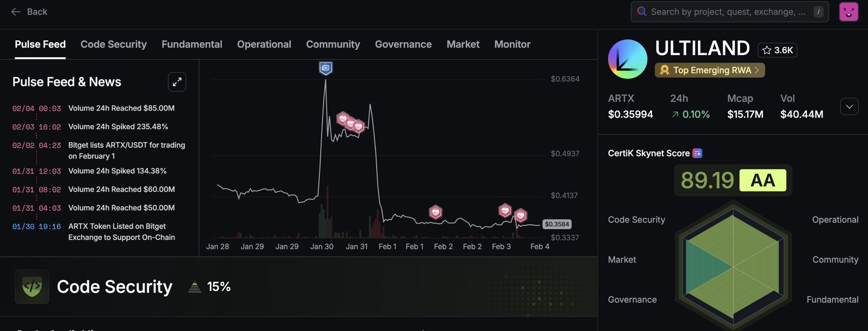868x331 pixels.
Task: Switch to the Operational tab
Action: (x=264, y=44)
